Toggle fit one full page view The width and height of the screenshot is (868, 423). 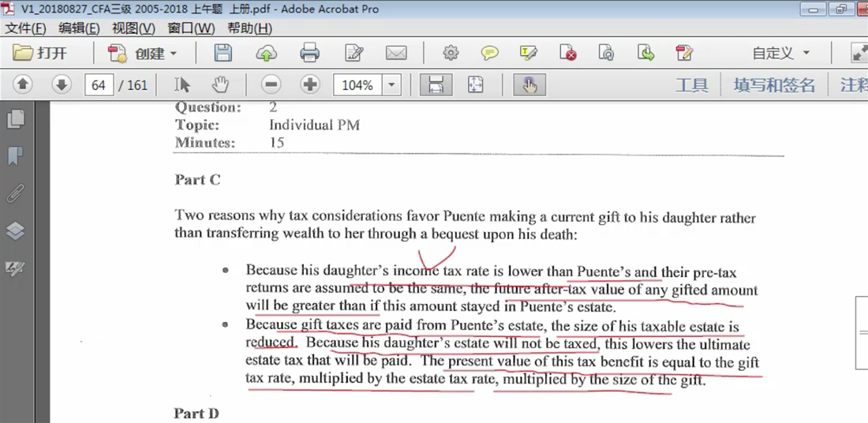point(475,84)
